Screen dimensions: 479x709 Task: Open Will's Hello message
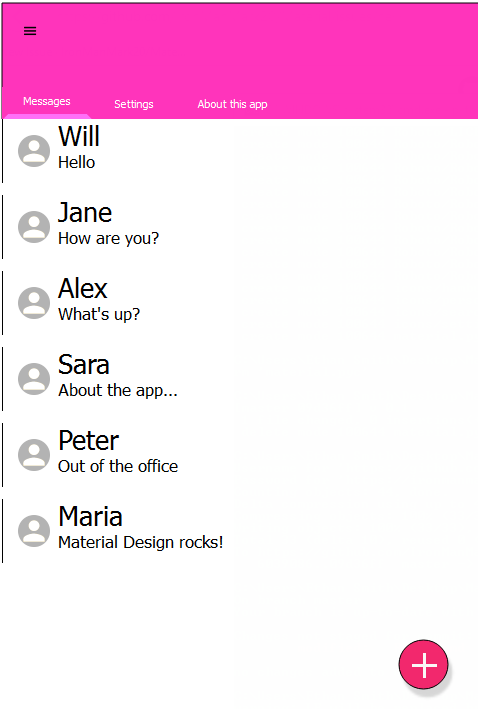(x=240, y=151)
